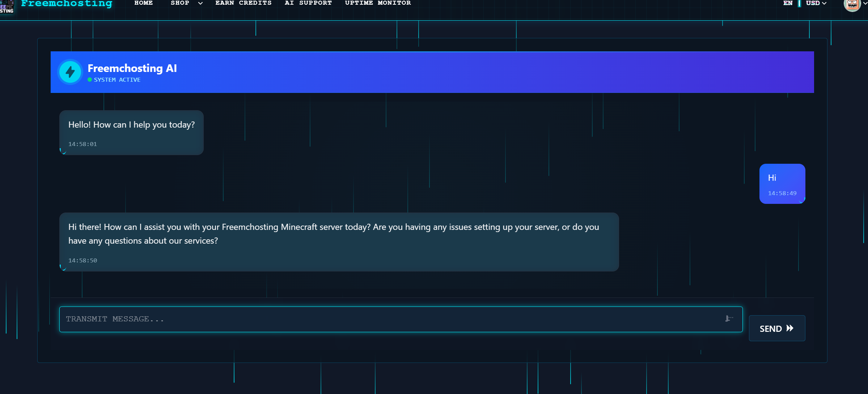868x394 pixels.
Task: Click the resize handle icon in the message box
Action: (x=729, y=319)
